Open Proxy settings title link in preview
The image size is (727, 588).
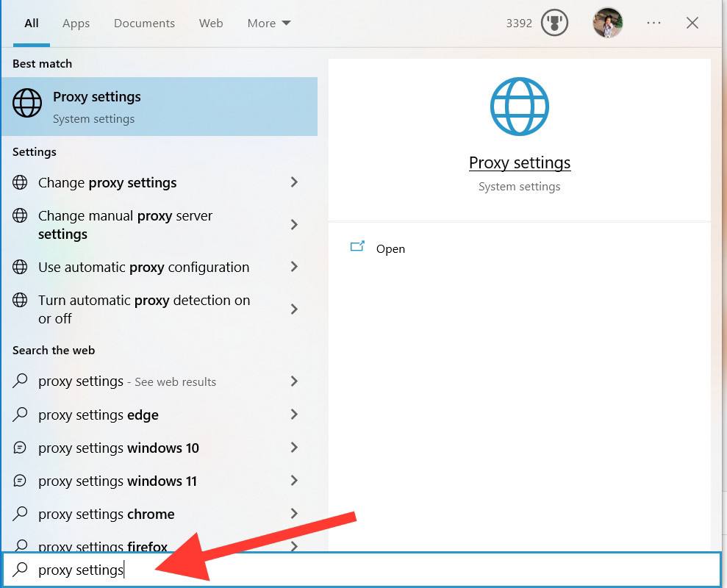520,162
